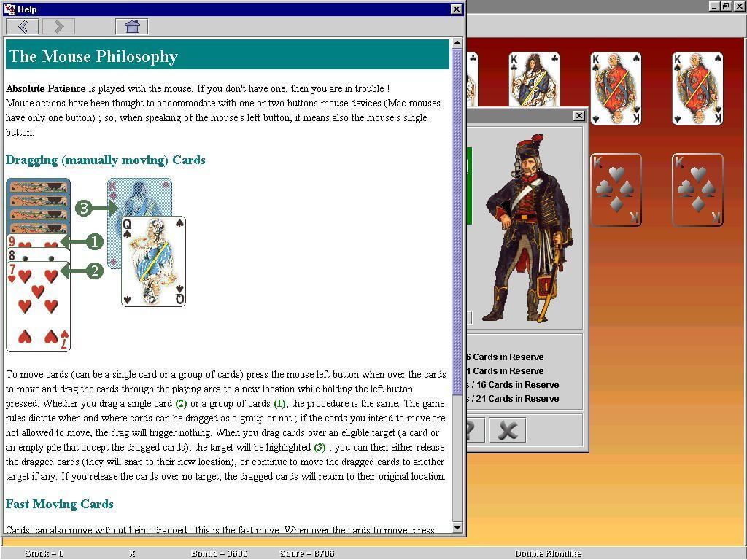Click the Help vertical scrollbar thumb
This screenshot has width=747, height=560.
point(457,222)
